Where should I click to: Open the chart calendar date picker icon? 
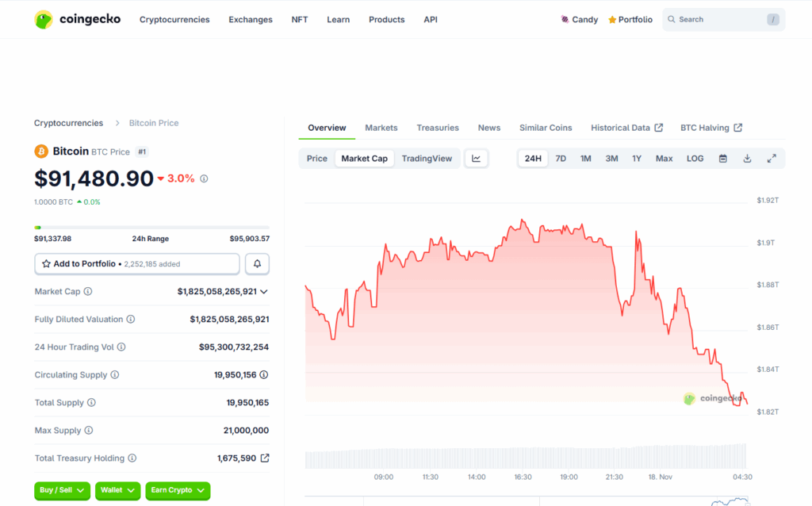pyautogui.click(x=722, y=159)
